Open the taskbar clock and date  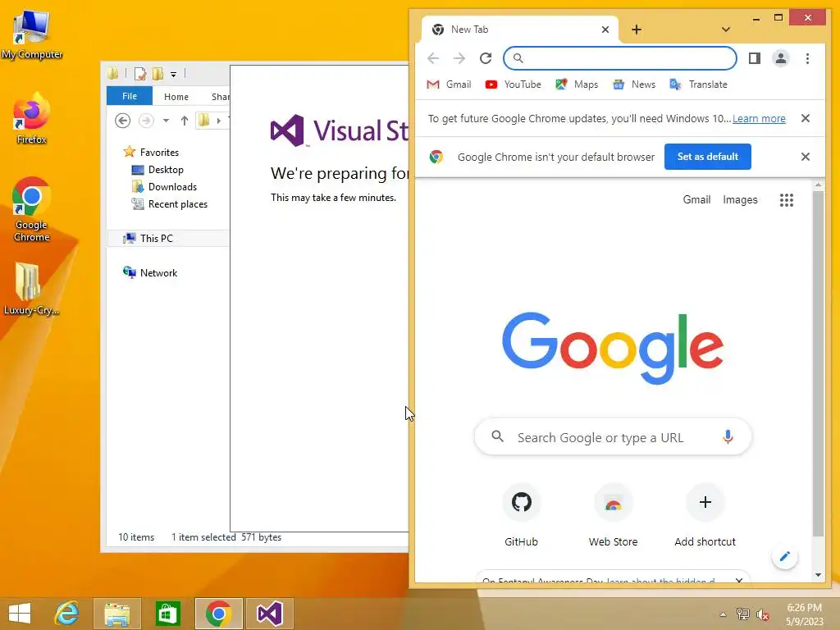click(804, 614)
